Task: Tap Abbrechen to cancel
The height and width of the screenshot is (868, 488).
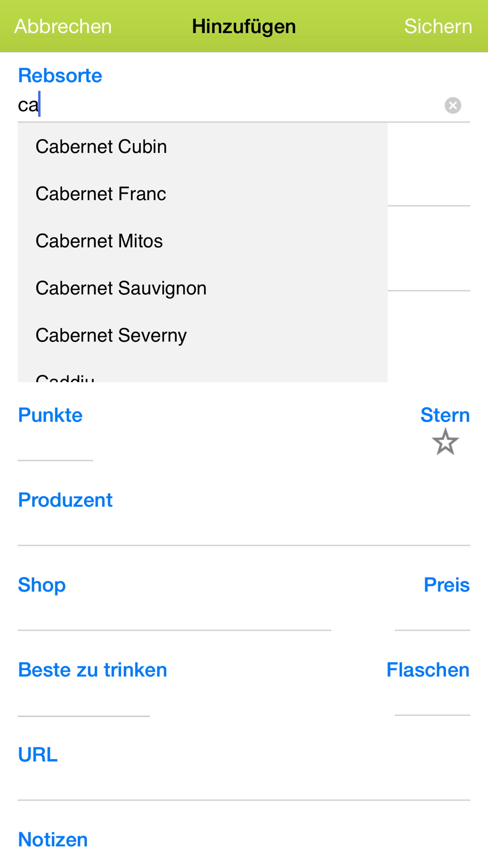Action: coord(63,26)
